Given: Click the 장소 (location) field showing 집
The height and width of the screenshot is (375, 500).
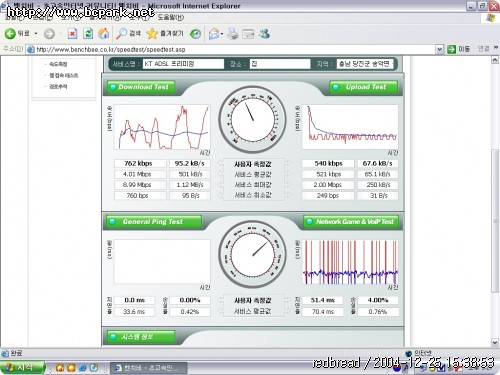Looking at the screenshot, I should [280, 64].
